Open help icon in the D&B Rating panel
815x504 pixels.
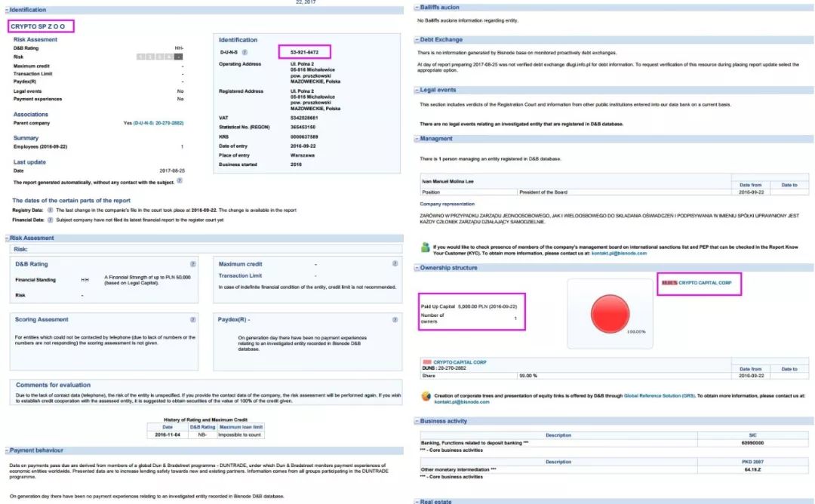[193, 264]
